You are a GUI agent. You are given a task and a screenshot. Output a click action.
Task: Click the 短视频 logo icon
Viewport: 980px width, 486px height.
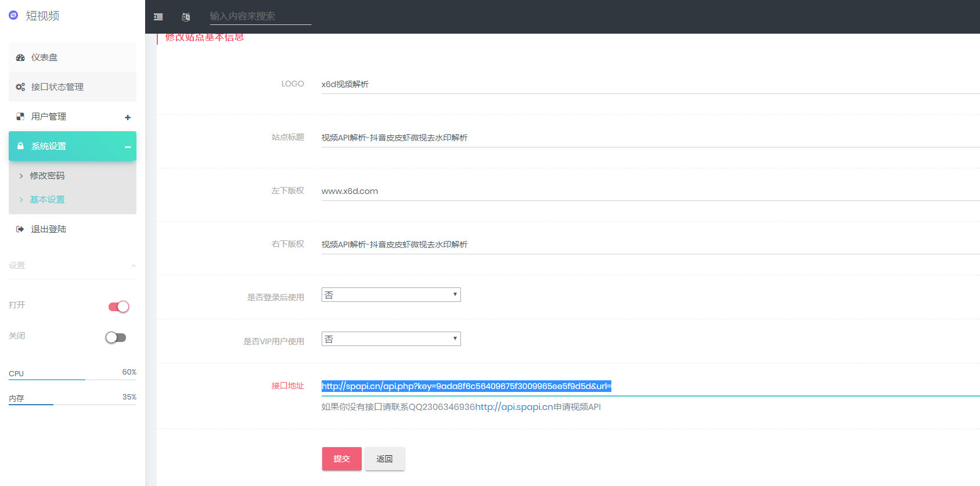tap(13, 15)
